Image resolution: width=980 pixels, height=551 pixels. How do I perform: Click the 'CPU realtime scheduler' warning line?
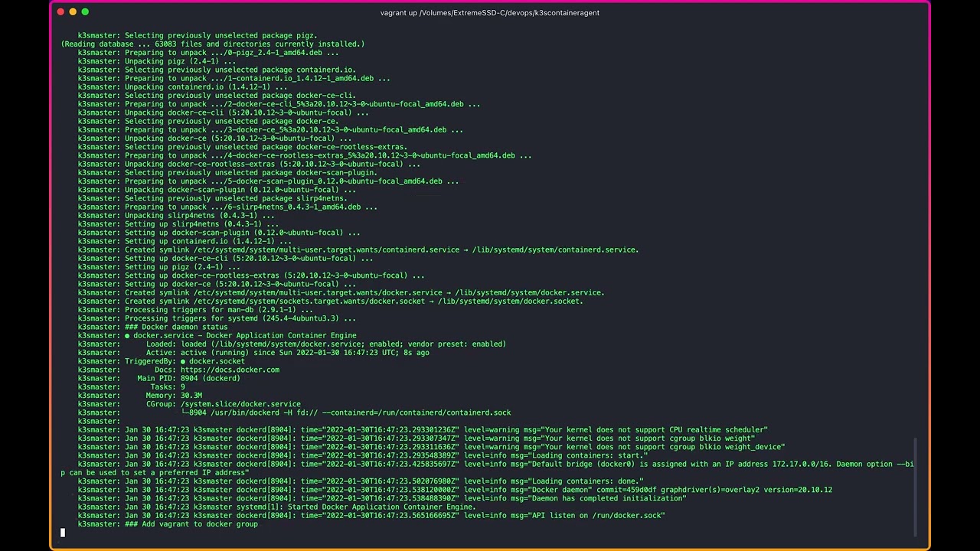tap(423, 430)
